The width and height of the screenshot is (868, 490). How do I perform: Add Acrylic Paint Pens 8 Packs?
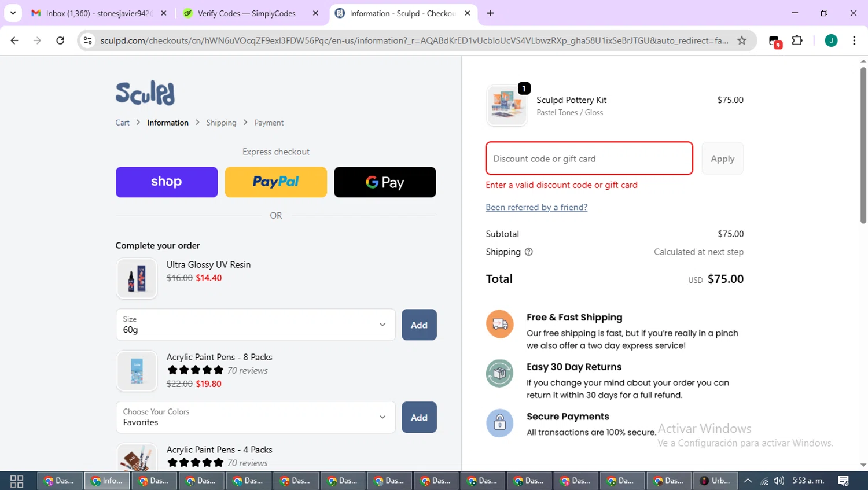coord(419,417)
